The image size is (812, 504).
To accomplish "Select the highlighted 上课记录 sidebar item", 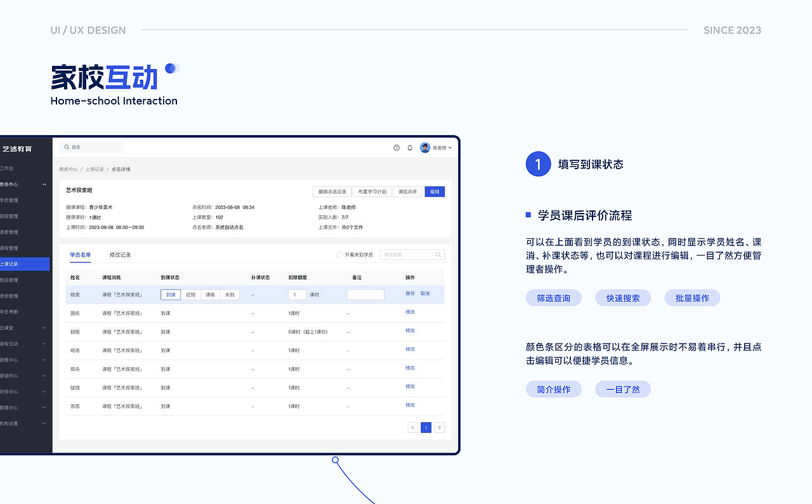I will pyautogui.click(x=25, y=264).
